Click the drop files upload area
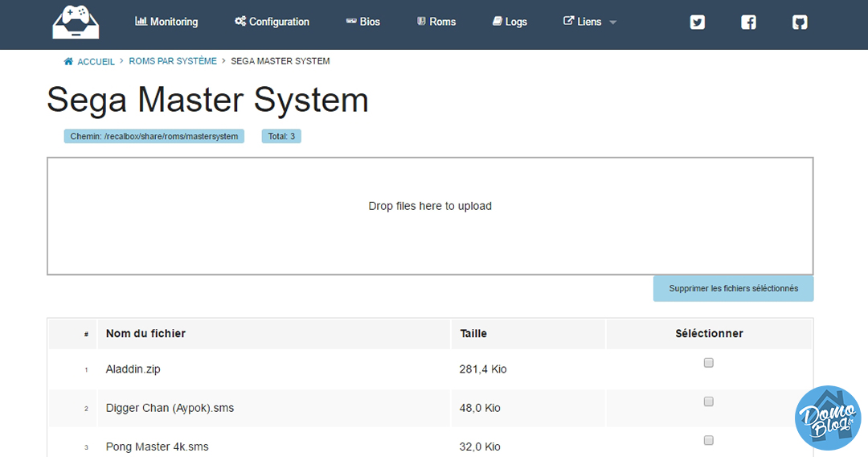Viewport: 868px width, 457px height. pyautogui.click(x=430, y=216)
